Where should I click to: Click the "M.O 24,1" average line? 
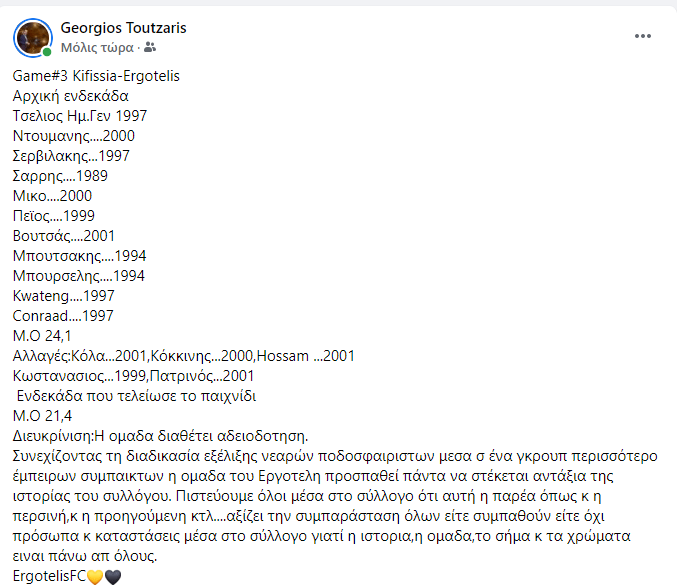pos(42,336)
